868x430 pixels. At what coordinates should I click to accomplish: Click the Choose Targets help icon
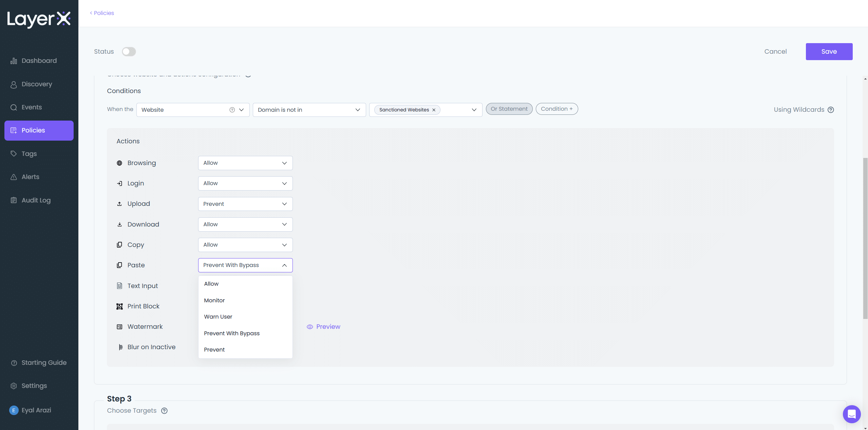click(164, 411)
